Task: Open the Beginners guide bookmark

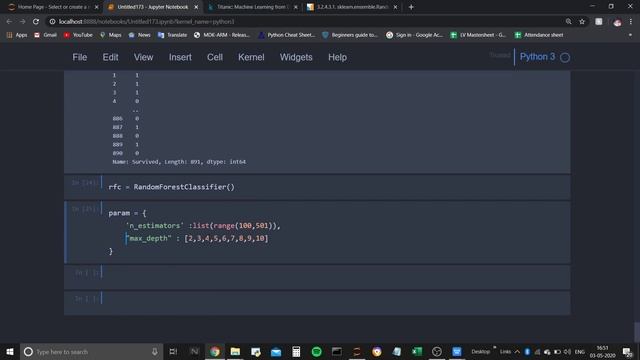Action: pyautogui.click(x=350, y=35)
